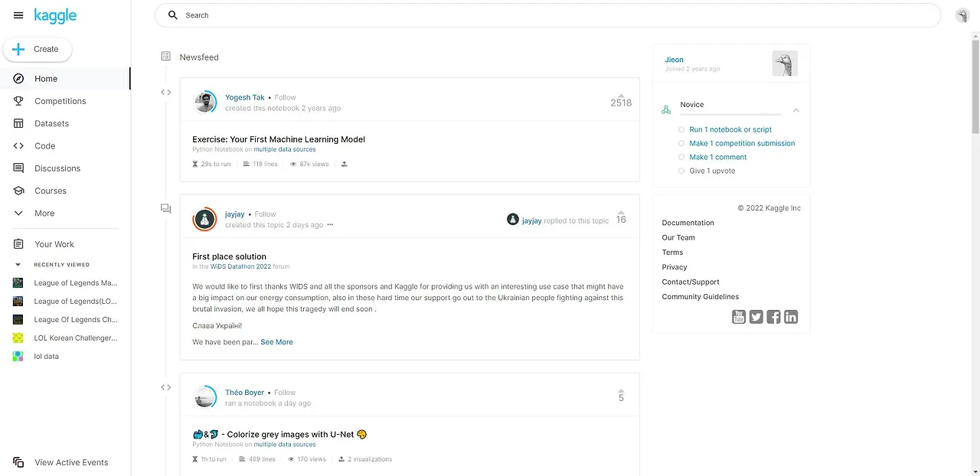The height and width of the screenshot is (476, 980).
Task: Click the 29s to run hourglass icon
Action: click(195, 164)
